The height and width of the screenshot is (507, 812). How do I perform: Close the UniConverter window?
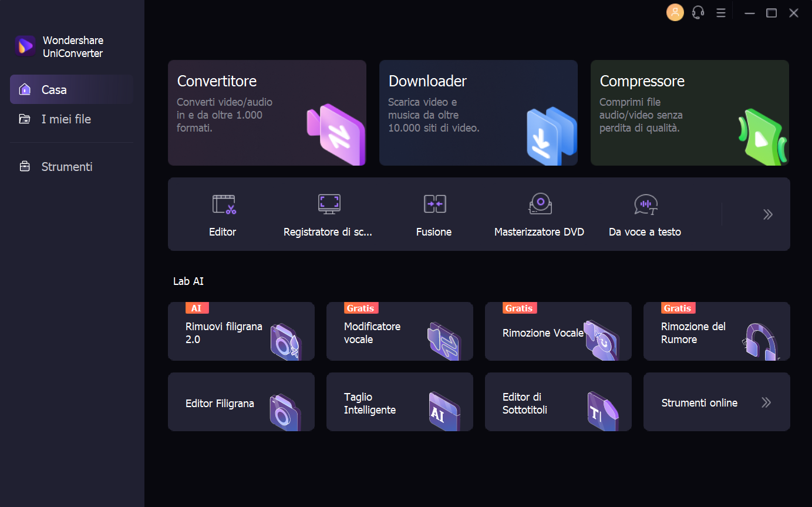coord(794,13)
